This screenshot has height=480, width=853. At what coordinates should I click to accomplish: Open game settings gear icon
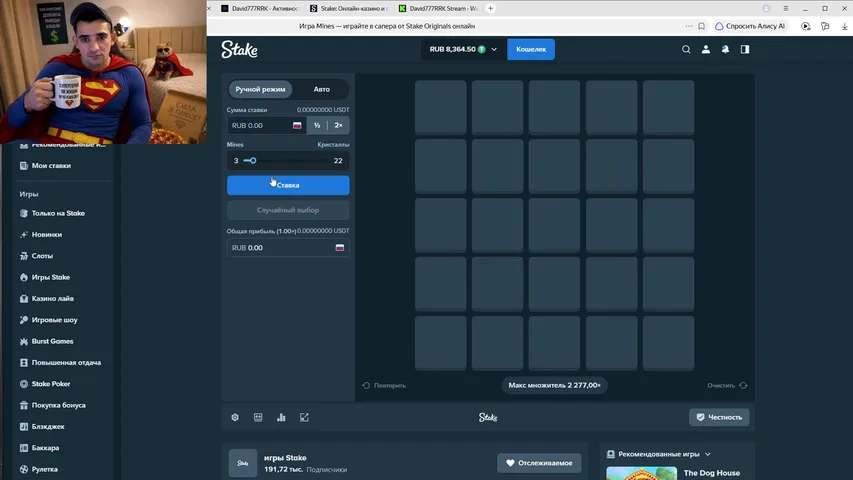(x=235, y=417)
